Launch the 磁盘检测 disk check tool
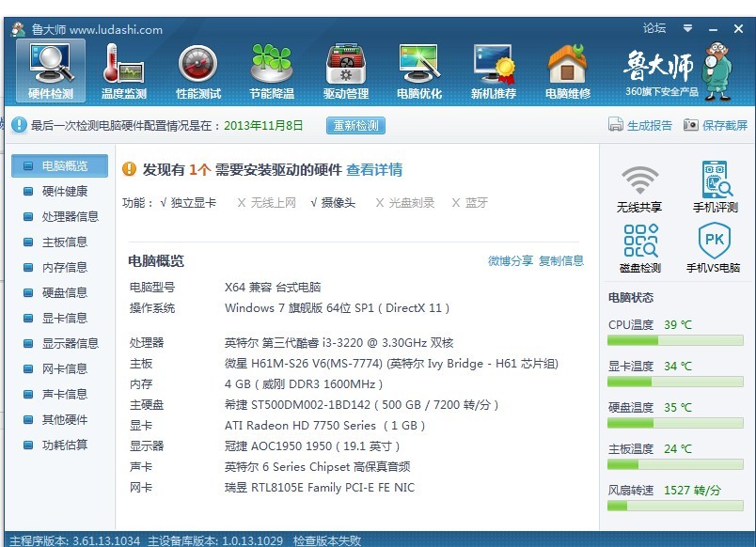756x547 pixels. (x=640, y=249)
